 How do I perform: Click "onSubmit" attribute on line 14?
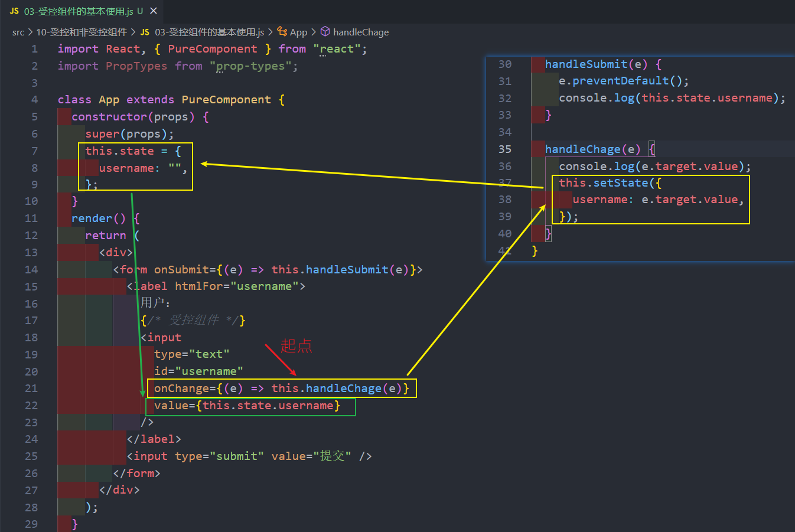pos(181,270)
